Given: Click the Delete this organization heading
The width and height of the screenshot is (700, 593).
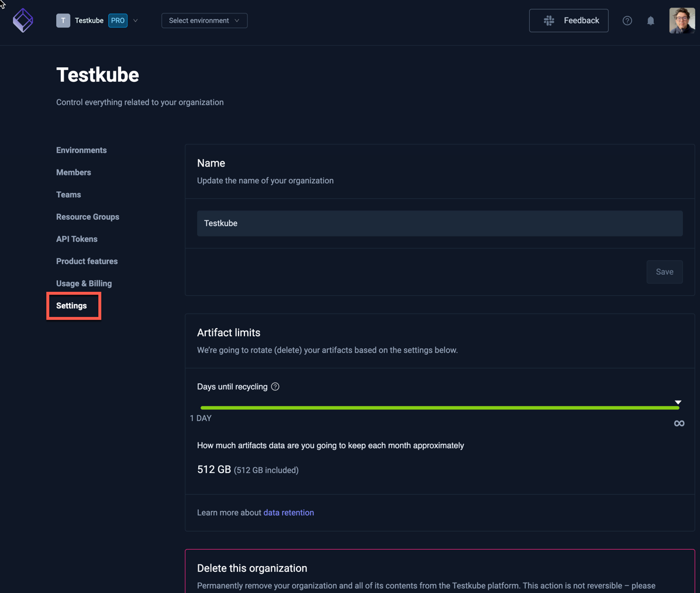Looking at the screenshot, I should pos(252,568).
